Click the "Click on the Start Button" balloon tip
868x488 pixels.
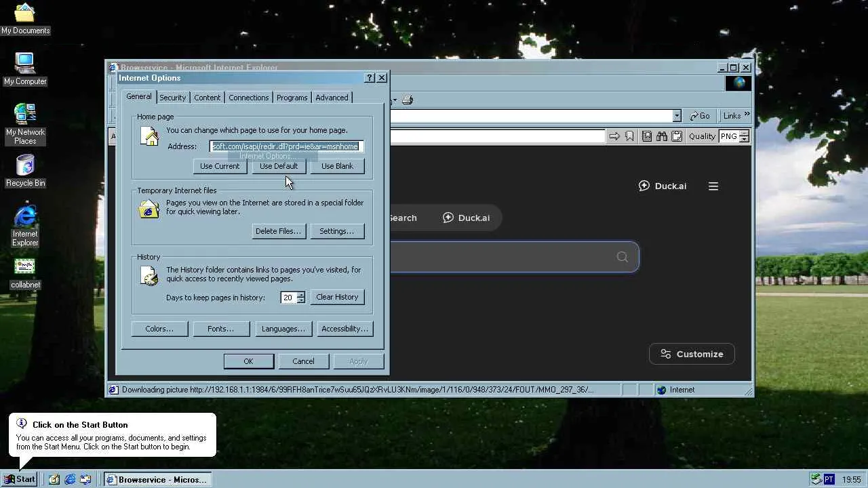point(113,434)
